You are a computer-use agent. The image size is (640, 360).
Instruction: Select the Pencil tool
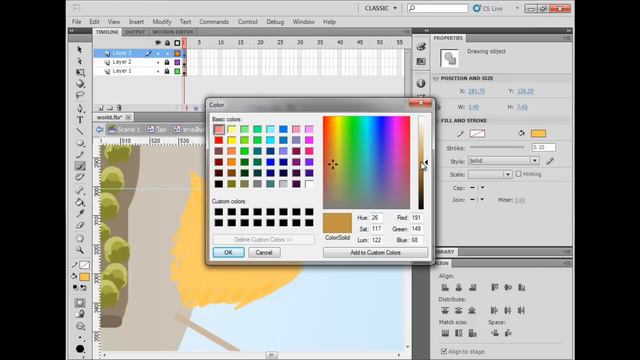click(x=80, y=154)
